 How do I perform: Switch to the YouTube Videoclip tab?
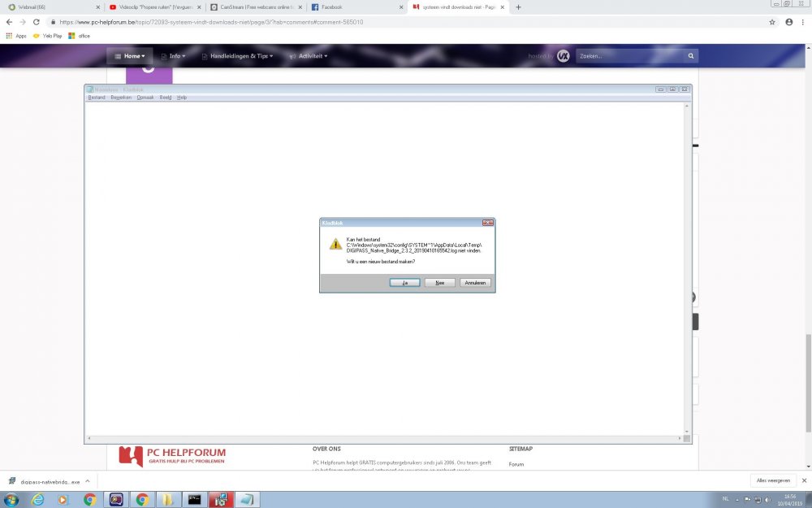coord(153,7)
